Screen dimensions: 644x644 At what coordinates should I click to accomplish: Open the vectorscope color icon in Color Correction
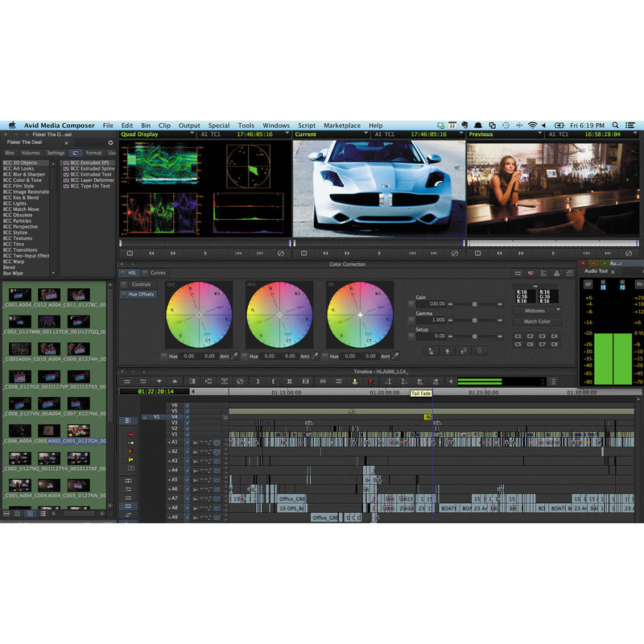click(530, 273)
